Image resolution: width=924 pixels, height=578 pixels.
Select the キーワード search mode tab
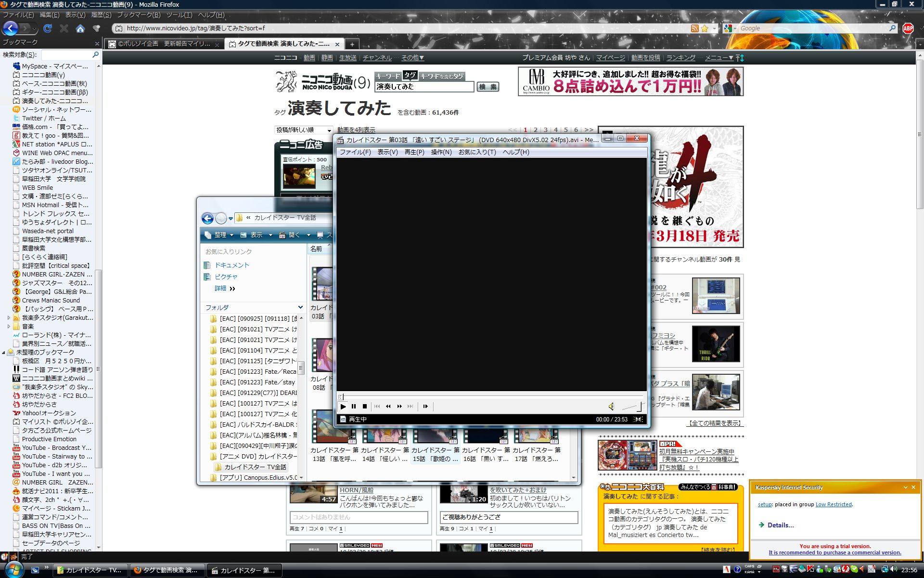tap(387, 76)
